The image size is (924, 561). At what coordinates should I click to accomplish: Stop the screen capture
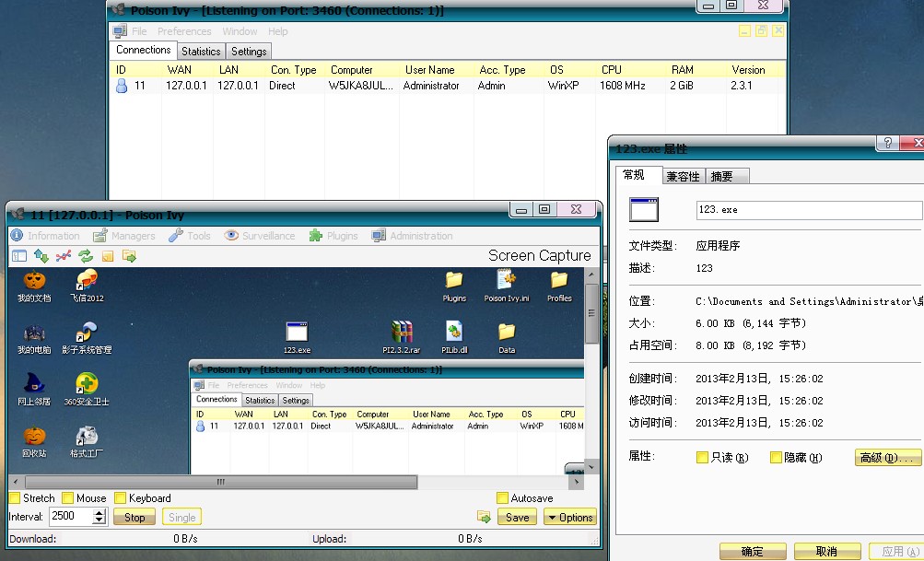tap(134, 517)
